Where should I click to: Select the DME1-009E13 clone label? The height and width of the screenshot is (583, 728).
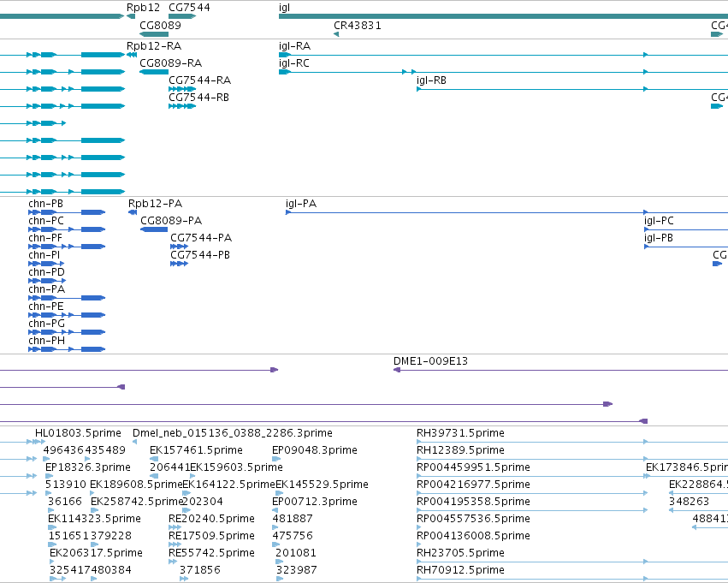pos(430,361)
